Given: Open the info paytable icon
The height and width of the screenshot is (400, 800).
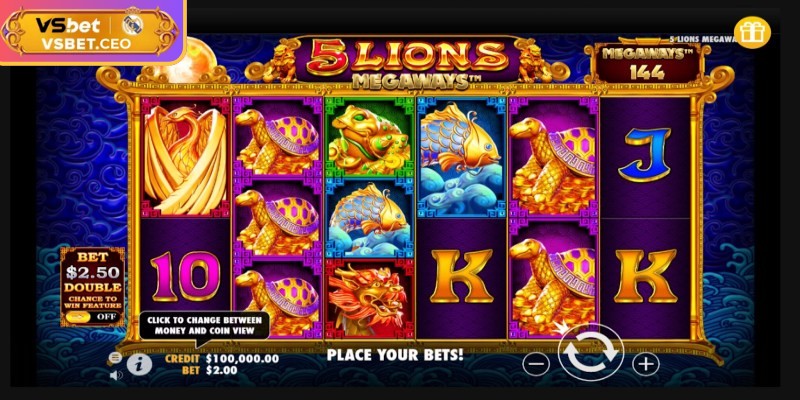Looking at the screenshot, I should pyautogui.click(x=136, y=364).
